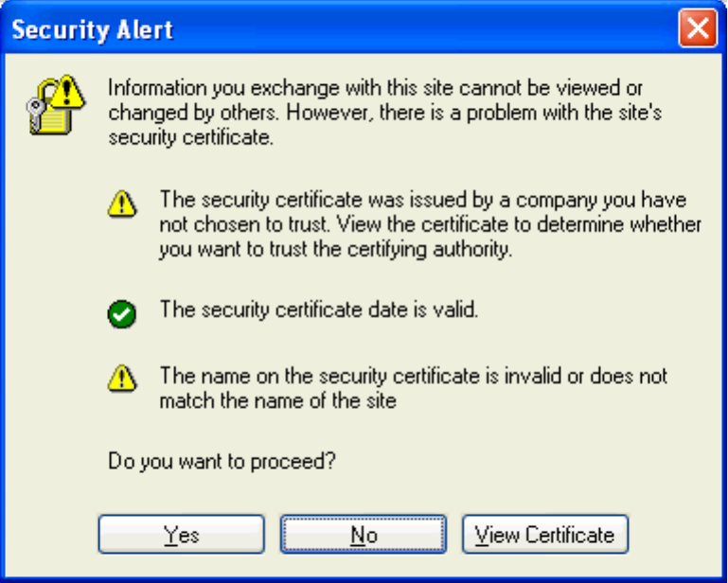This screenshot has width=728, height=583.
Task: Click the "Do you want to proceed?" text
Action: click(x=223, y=462)
